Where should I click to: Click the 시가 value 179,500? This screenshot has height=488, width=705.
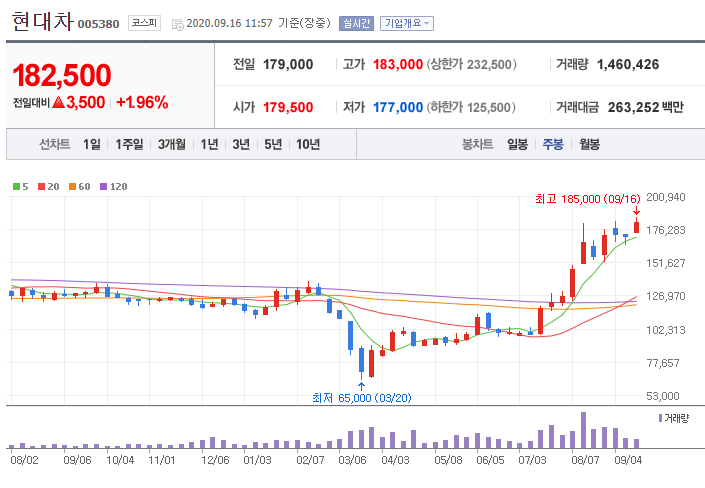click(288, 107)
